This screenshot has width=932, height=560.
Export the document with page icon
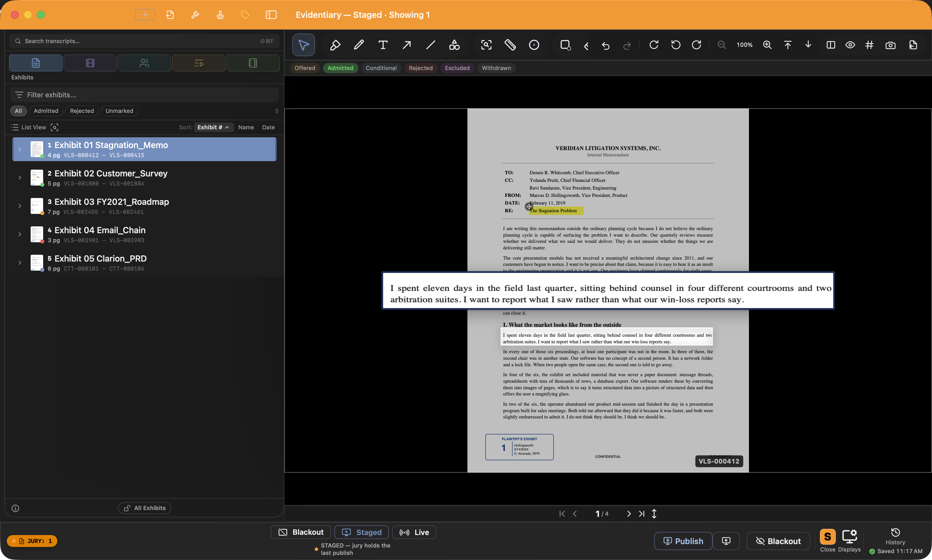click(913, 45)
